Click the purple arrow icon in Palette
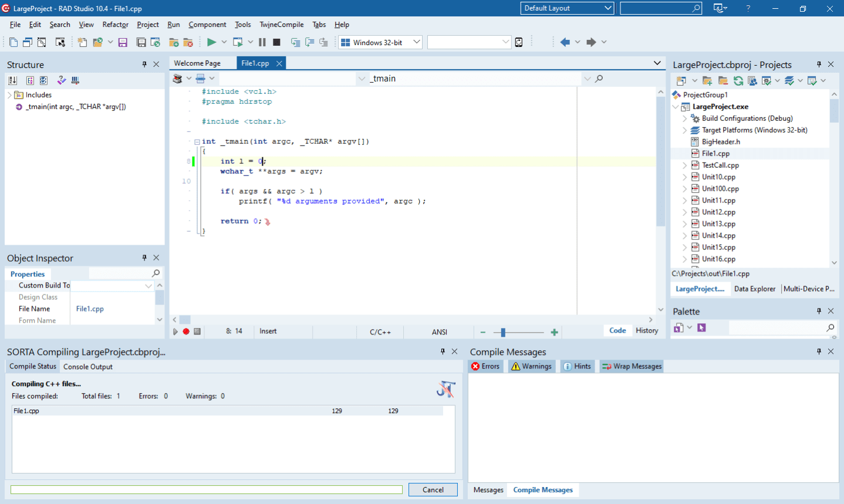The image size is (844, 504). [701, 327]
